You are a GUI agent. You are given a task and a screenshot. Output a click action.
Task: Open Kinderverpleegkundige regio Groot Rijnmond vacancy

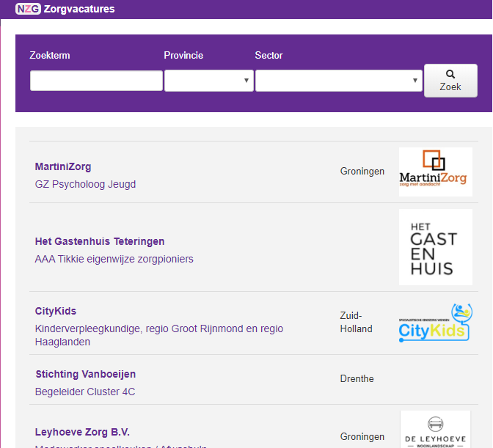point(159,335)
